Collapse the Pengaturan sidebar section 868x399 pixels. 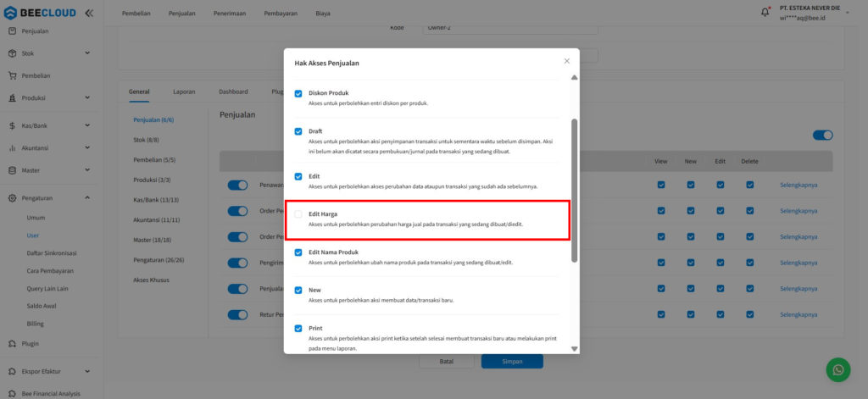87,197
